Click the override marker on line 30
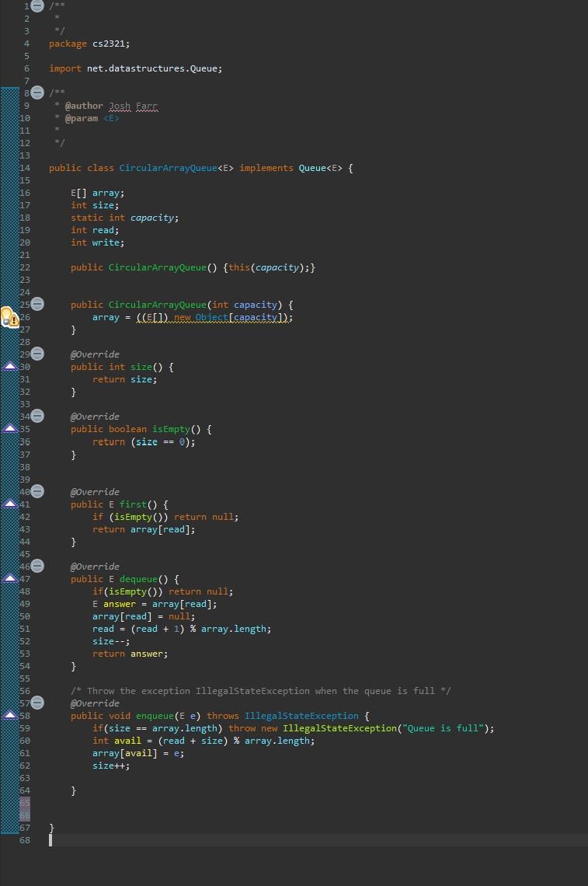This screenshot has height=886, width=588. 10,367
